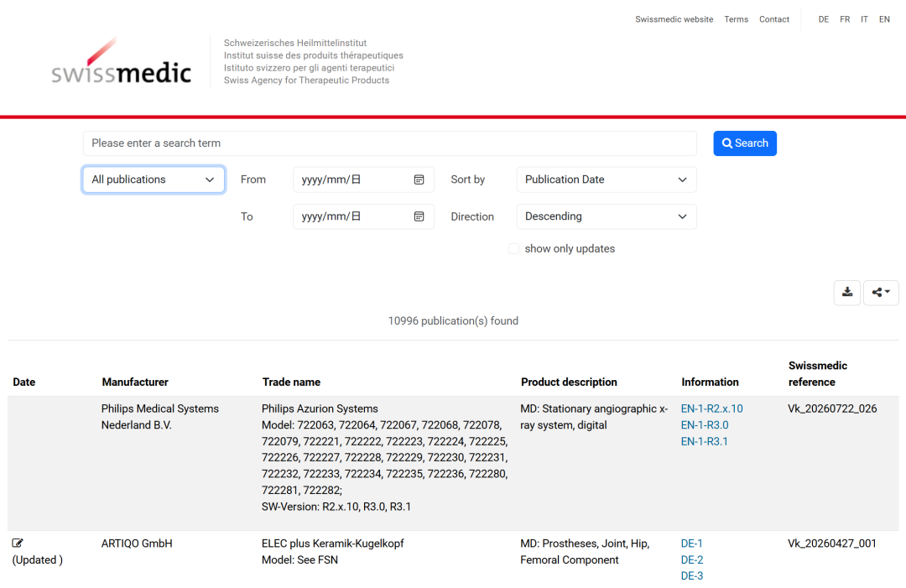The image size is (906, 588).
Task: Click the ELEC plus Keramik-Kugelkopf trade name
Action: click(x=333, y=544)
